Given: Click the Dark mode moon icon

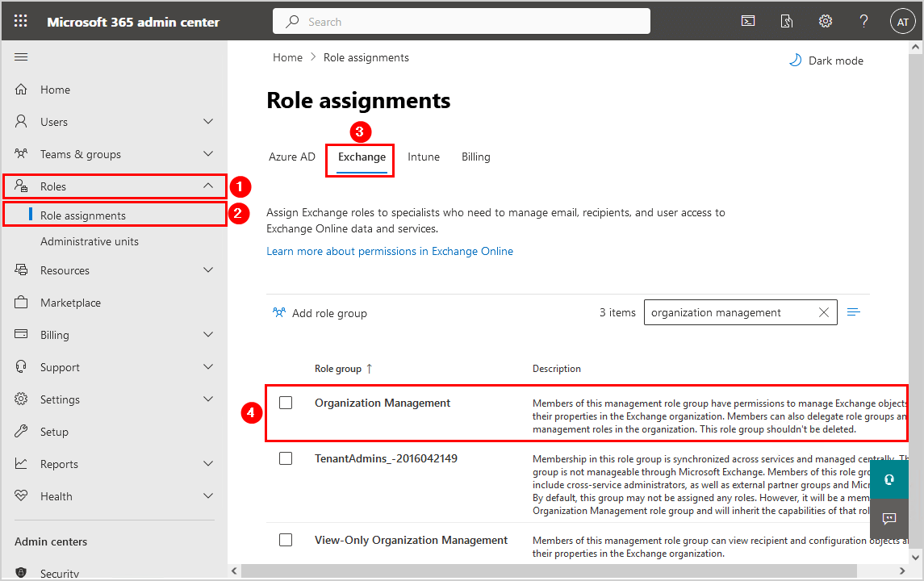Looking at the screenshot, I should [x=795, y=60].
